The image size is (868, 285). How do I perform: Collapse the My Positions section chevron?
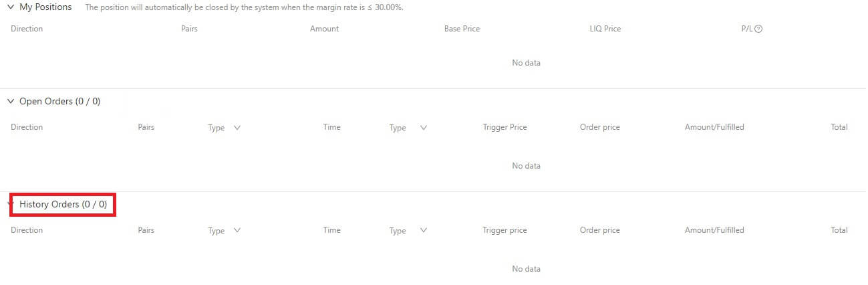pos(11,7)
